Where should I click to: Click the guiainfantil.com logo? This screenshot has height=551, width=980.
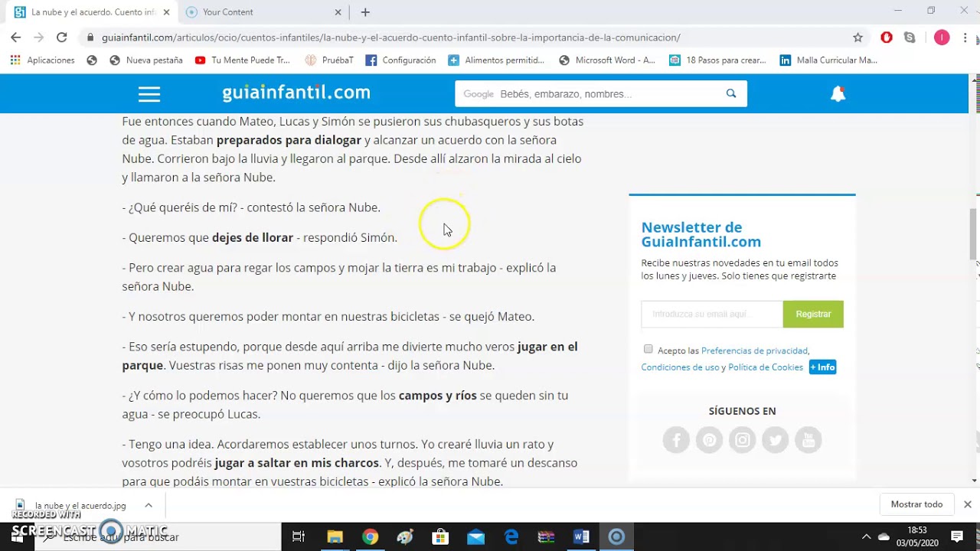(296, 93)
